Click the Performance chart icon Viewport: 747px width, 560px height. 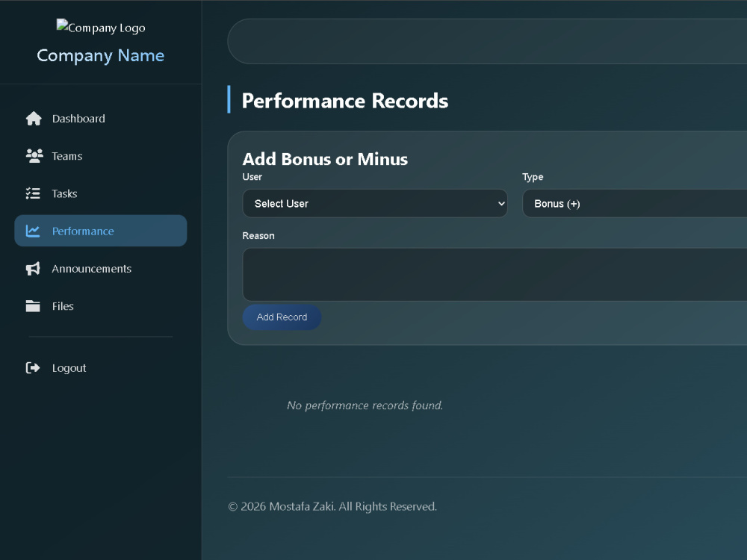[x=33, y=231]
